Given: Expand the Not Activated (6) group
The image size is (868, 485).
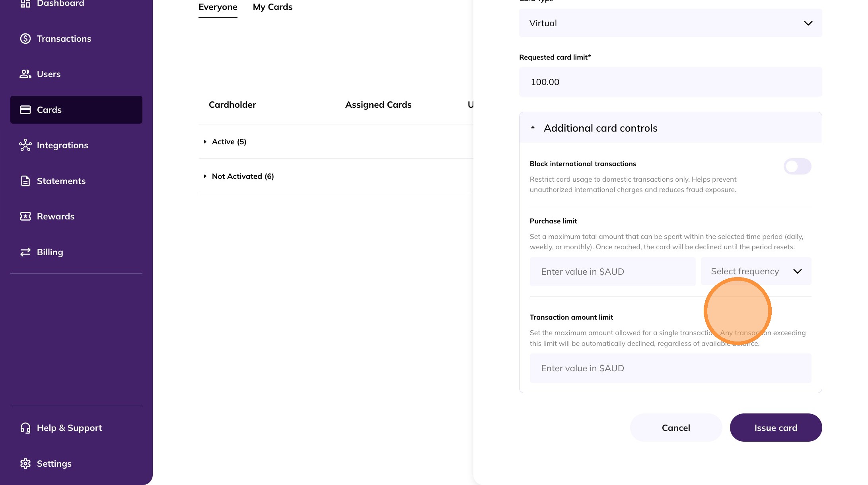Looking at the screenshot, I should pos(205,176).
